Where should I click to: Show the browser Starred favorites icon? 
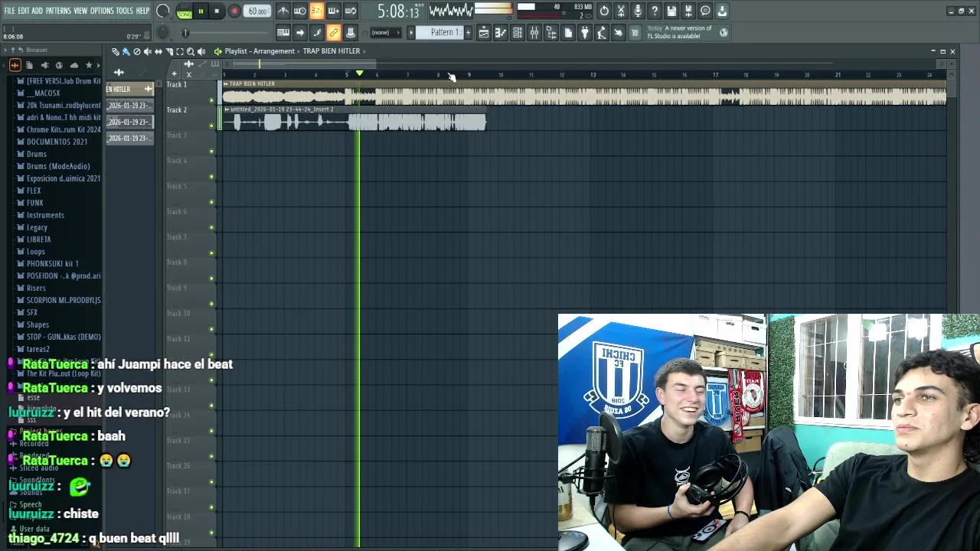coord(89,65)
